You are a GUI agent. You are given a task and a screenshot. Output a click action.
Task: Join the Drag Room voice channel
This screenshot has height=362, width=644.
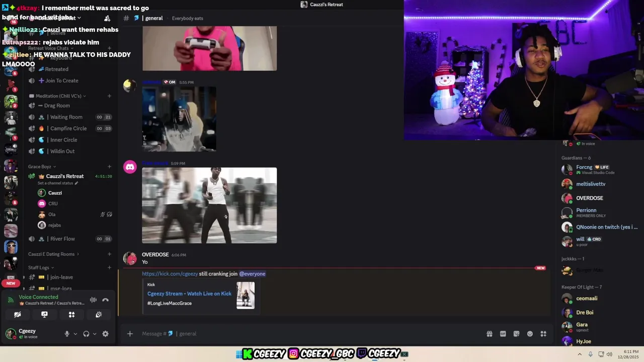(57, 106)
